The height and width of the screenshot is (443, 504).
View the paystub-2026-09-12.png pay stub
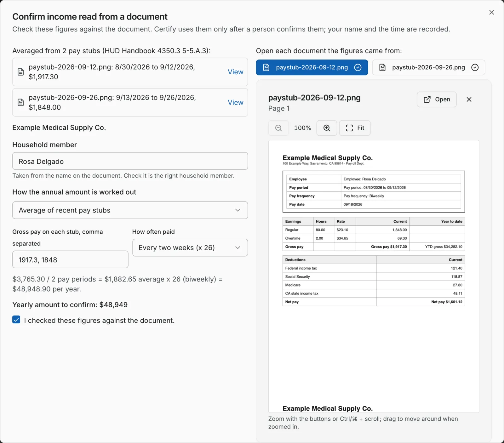235,72
